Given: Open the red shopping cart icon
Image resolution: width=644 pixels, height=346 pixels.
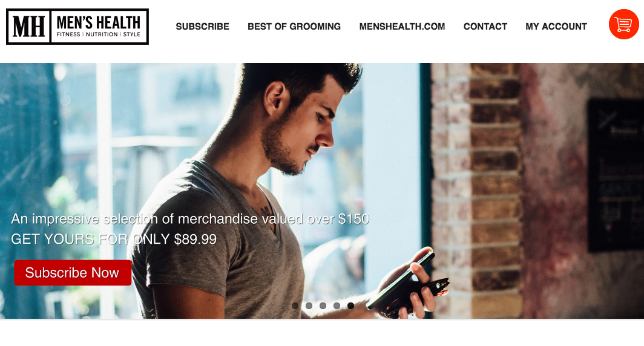Looking at the screenshot, I should coord(623,24).
